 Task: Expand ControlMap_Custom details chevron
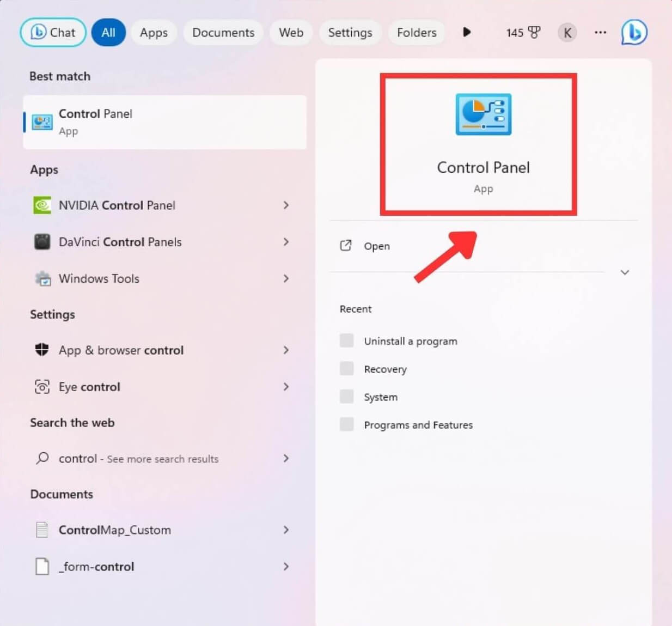pos(286,530)
